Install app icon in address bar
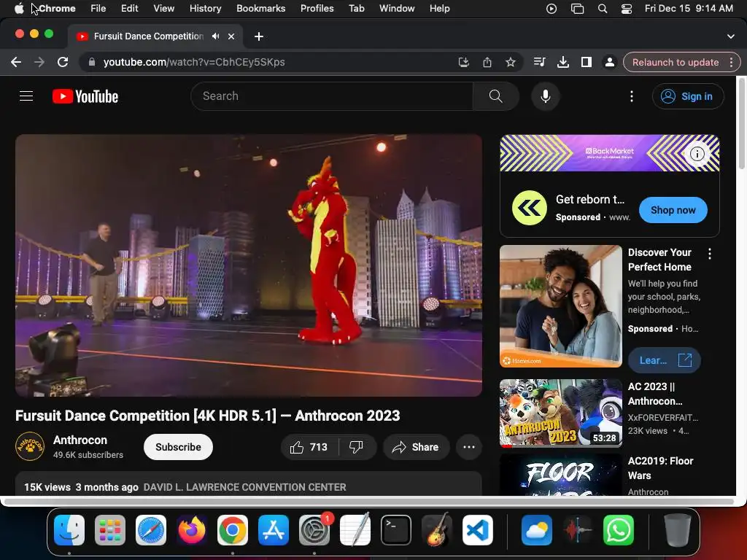Image resolution: width=747 pixels, height=560 pixels. point(463,62)
